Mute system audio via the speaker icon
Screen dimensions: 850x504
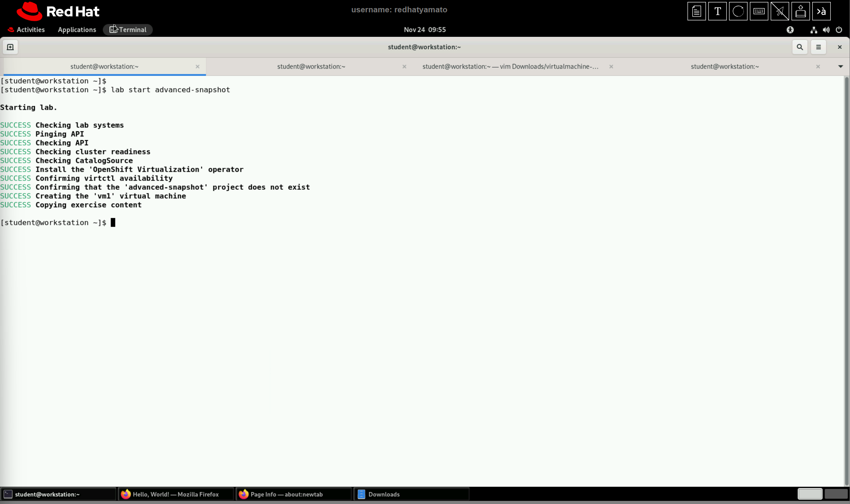point(827,30)
